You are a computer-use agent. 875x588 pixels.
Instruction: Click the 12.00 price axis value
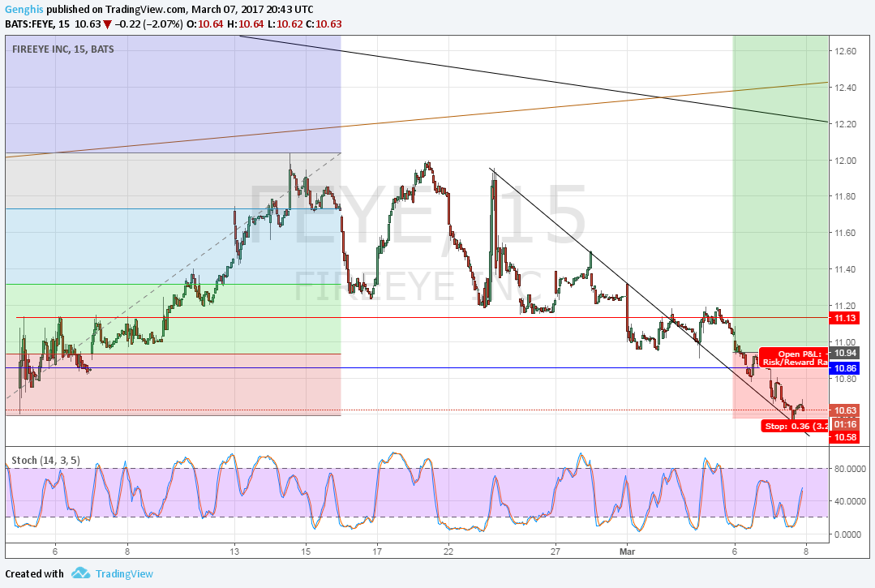point(845,161)
